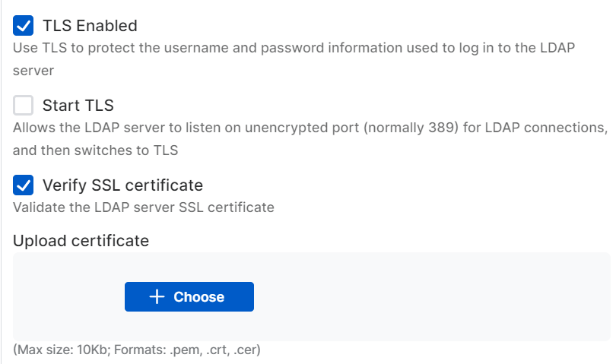Click the unencrypted port 389 description text
This screenshot has height=364, width=616.
point(310,127)
